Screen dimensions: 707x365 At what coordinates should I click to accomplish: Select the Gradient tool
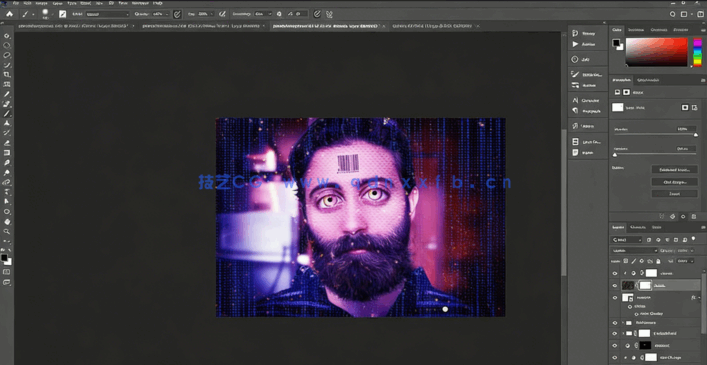point(7,153)
